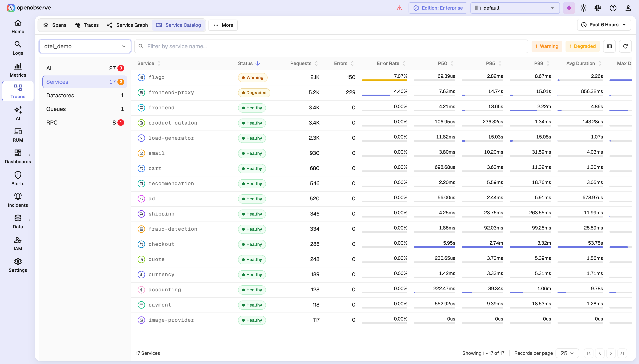This screenshot has height=364, width=639.
Task: Open Past 6 Hours time range picker
Action: [604, 25]
